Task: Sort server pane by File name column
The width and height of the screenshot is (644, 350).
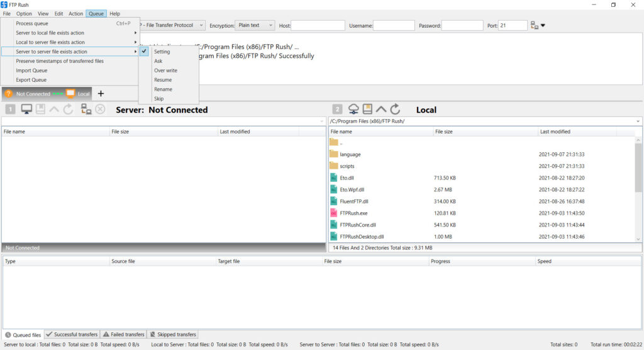Action: click(55, 132)
